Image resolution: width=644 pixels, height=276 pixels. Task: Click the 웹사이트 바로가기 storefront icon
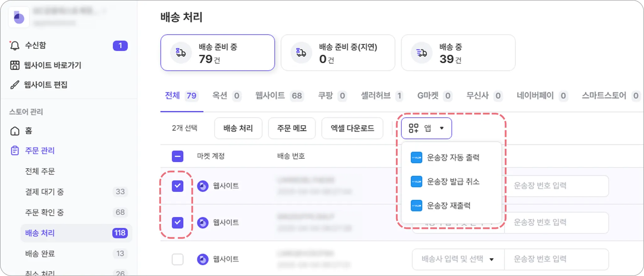pyautogui.click(x=15, y=65)
